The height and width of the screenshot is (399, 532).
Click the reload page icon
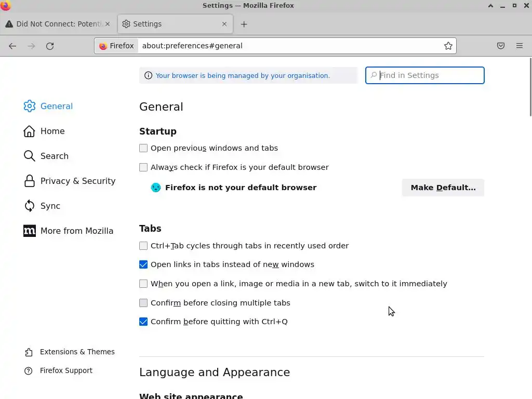[x=50, y=46]
